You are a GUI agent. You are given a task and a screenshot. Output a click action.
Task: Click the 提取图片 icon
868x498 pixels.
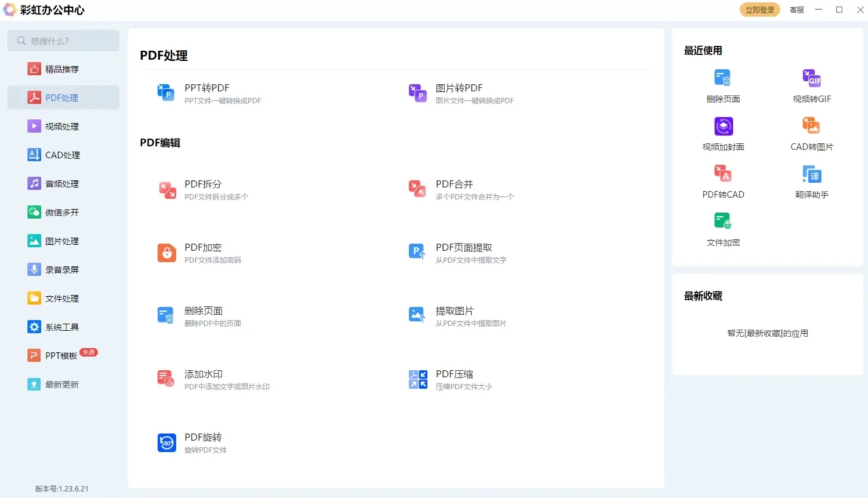[x=417, y=315]
